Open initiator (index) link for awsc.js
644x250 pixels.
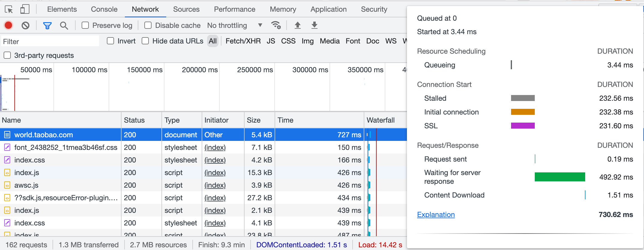coord(215,185)
